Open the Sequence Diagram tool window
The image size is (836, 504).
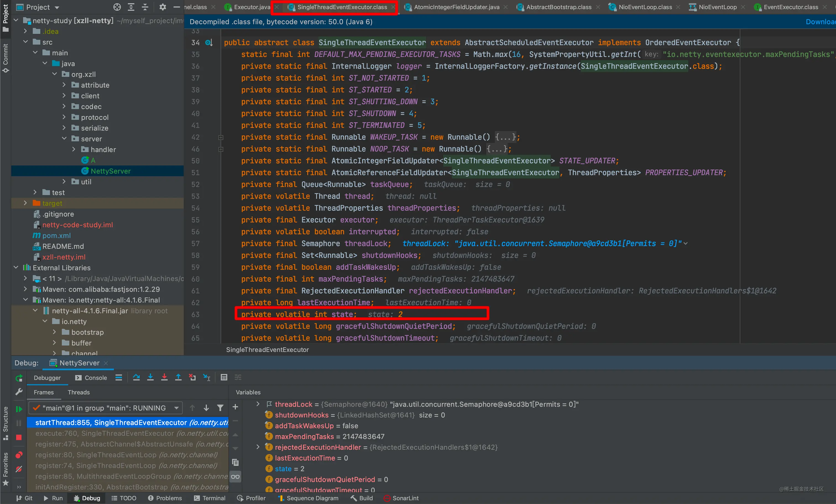point(308,498)
